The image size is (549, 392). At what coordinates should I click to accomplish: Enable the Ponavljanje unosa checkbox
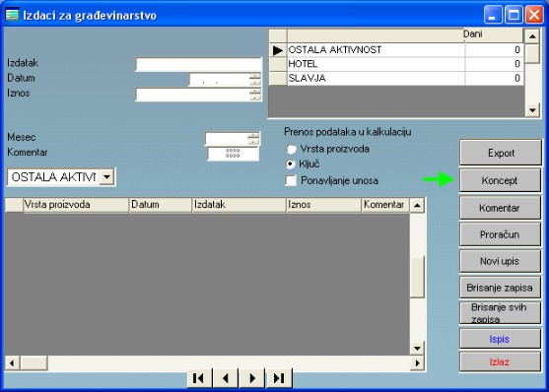291,180
